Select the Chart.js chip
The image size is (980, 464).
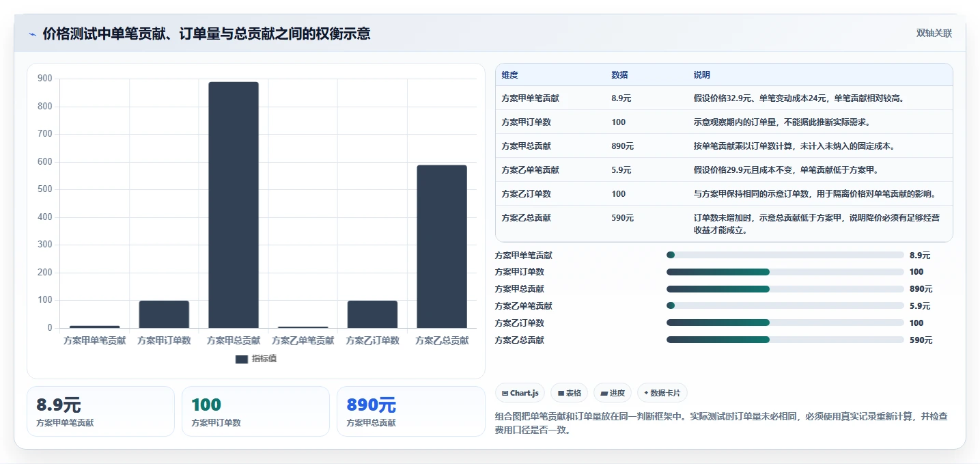coord(520,393)
